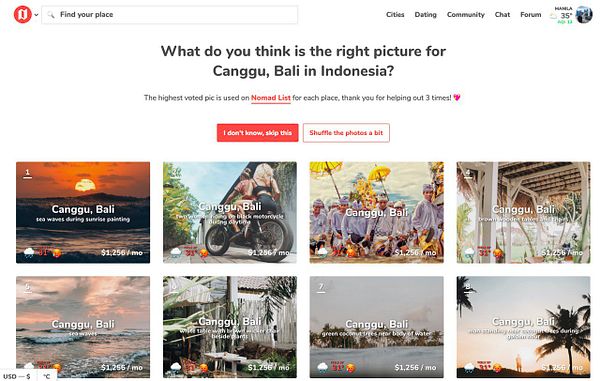The height and width of the screenshot is (381, 600).
Task: Click the Manila weather cloud icon
Action: (x=553, y=16)
